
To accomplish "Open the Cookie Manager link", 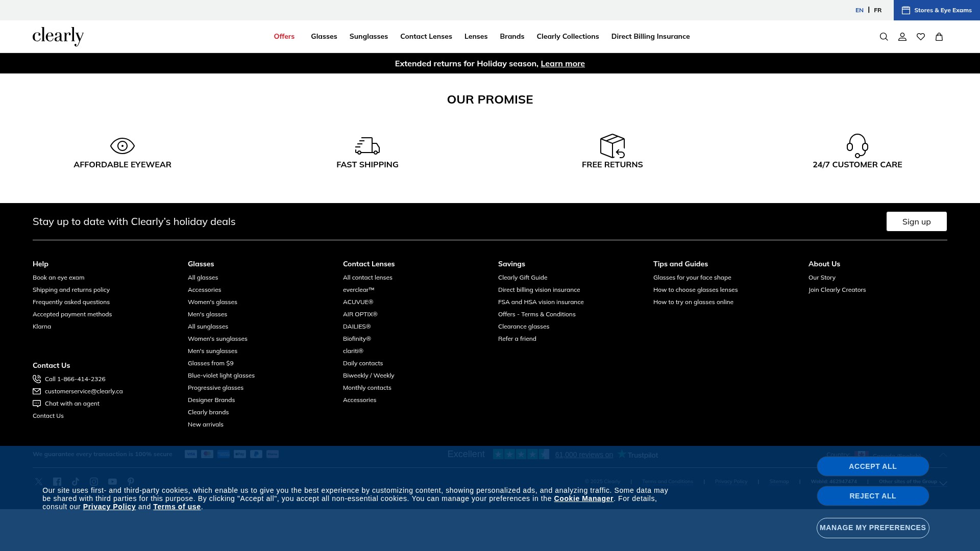I will click(583, 499).
